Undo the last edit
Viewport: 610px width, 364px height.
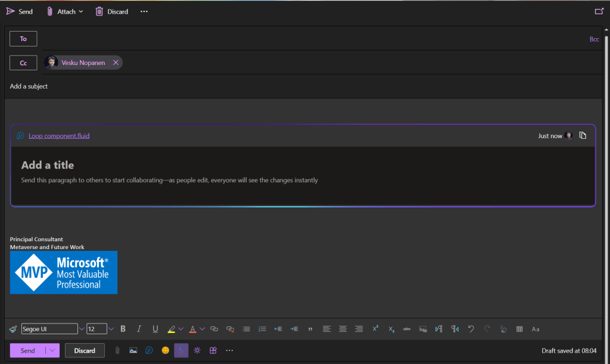(x=471, y=329)
